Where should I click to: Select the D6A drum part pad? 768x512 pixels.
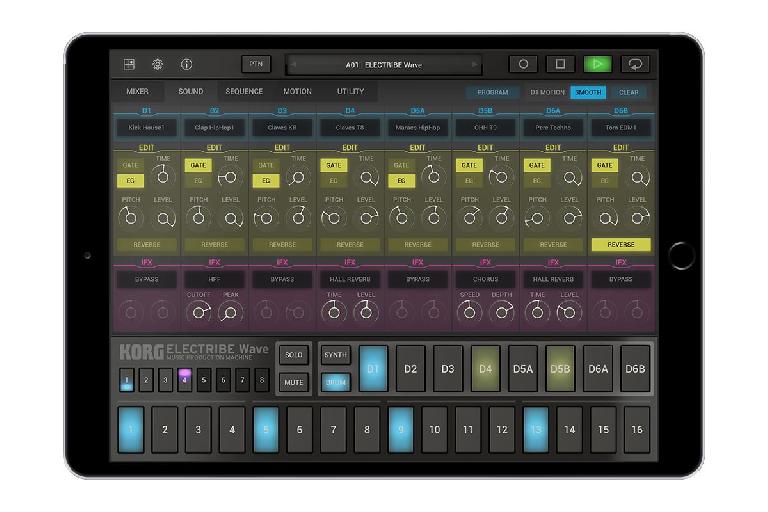point(598,369)
